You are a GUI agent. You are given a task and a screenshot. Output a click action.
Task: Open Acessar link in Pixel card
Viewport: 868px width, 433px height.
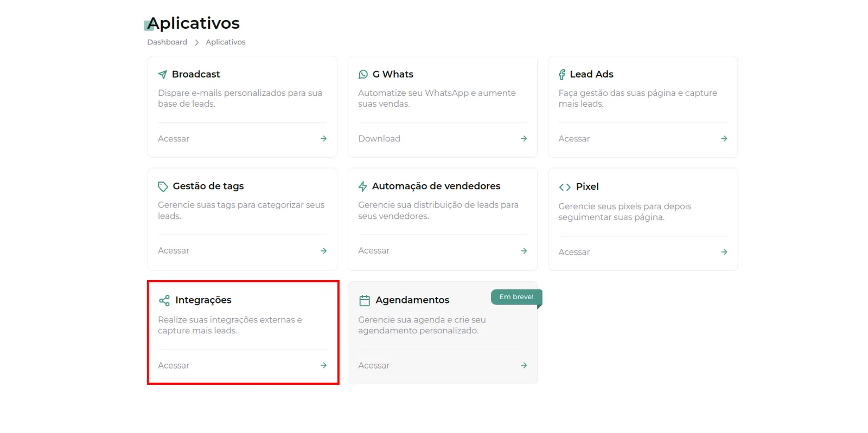click(574, 252)
